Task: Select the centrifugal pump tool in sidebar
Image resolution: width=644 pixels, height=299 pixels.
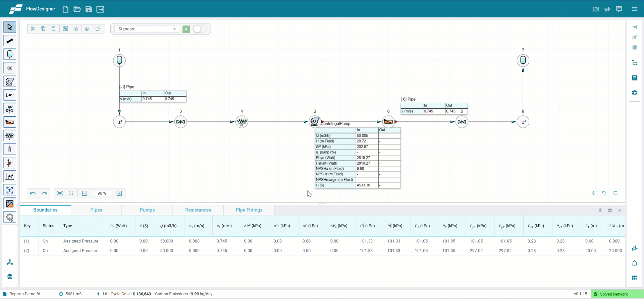Action: pyautogui.click(x=10, y=81)
